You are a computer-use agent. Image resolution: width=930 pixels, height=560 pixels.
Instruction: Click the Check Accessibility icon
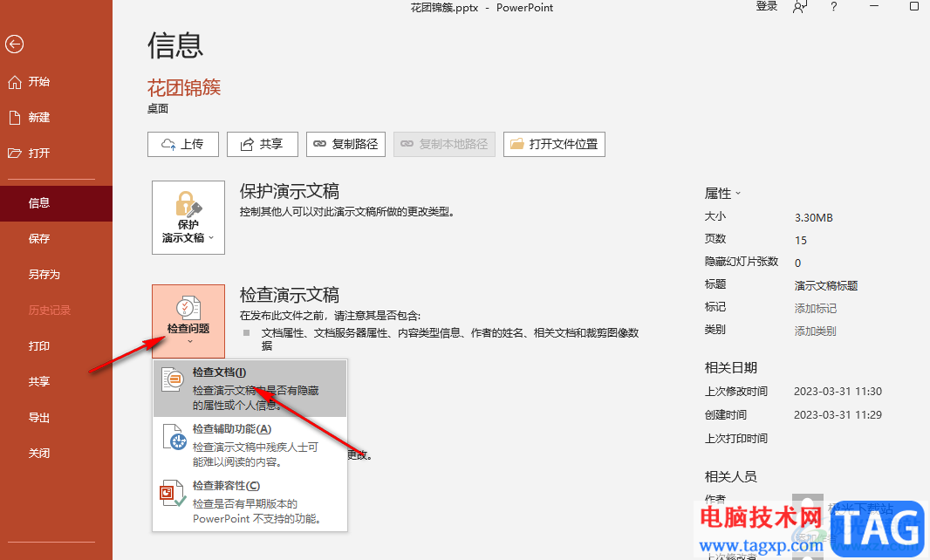coord(174,437)
